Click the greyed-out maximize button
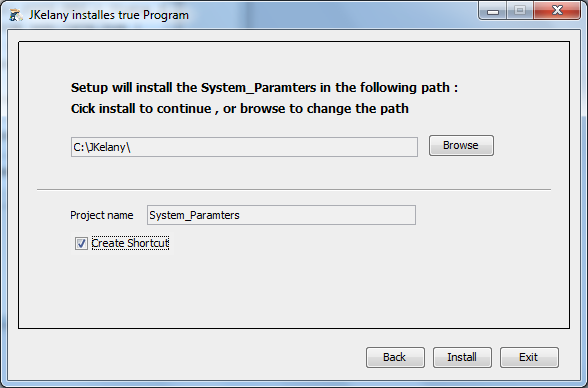The width and height of the screenshot is (588, 388). 520,10
